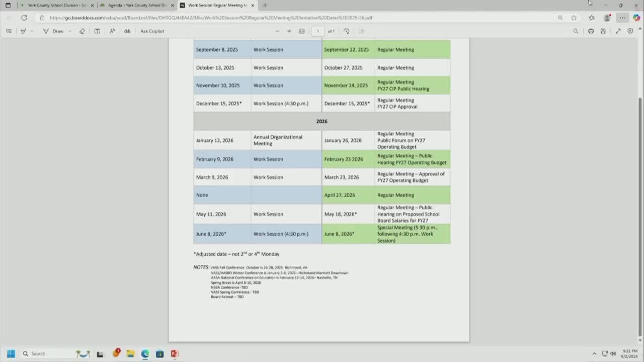Screen dimensions: 644x362
Task: Print the PDF document
Action: pos(591,31)
